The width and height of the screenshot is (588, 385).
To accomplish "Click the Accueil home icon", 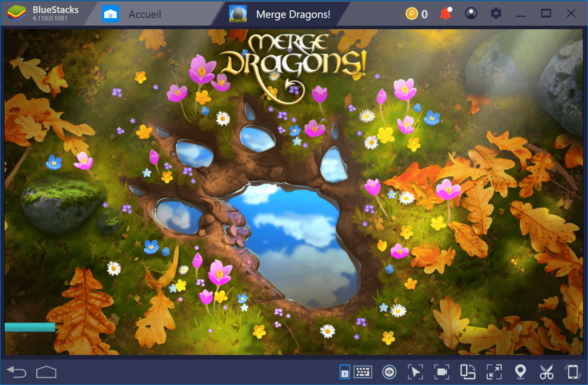I will click(110, 14).
